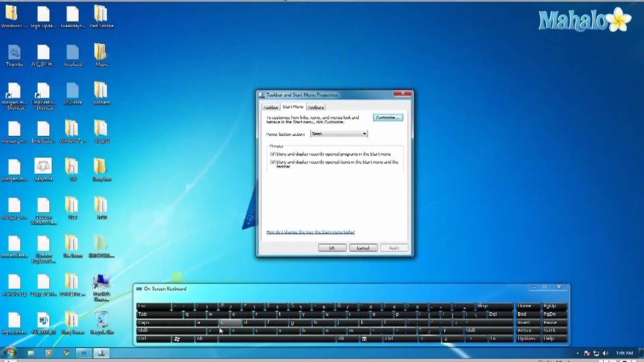Click the Options key on keyboard
644x362 pixels.
528,339
